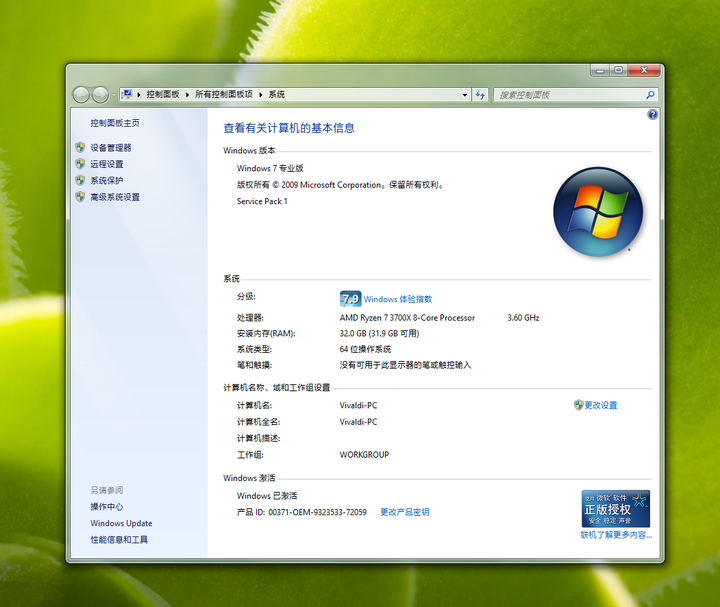Open Windows 体验指数 link
This screenshot has height=607, width=720.
pyautogui.click(x=398, y=299)
